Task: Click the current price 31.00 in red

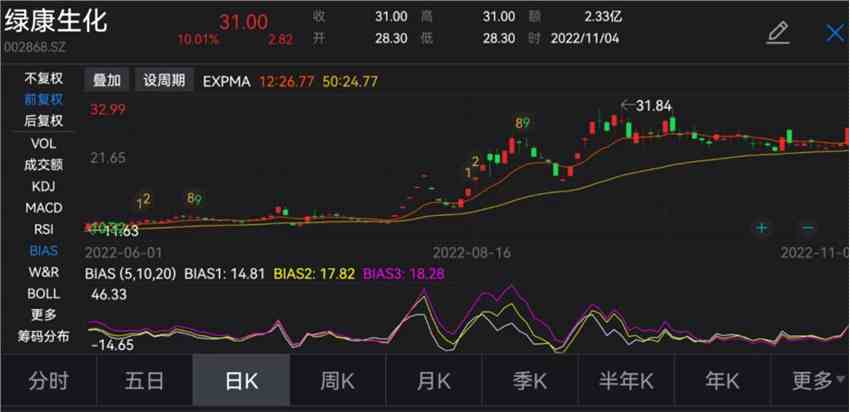Action: point(243,22)
